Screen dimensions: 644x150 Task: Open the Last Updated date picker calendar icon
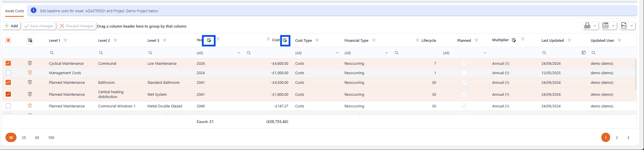[583, 53]
